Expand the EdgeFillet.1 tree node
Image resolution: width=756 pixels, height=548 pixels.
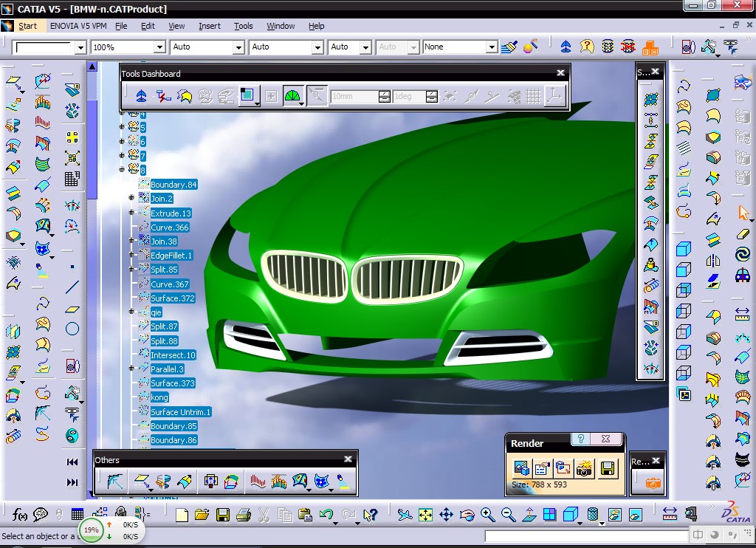click(x=131, y=254)
